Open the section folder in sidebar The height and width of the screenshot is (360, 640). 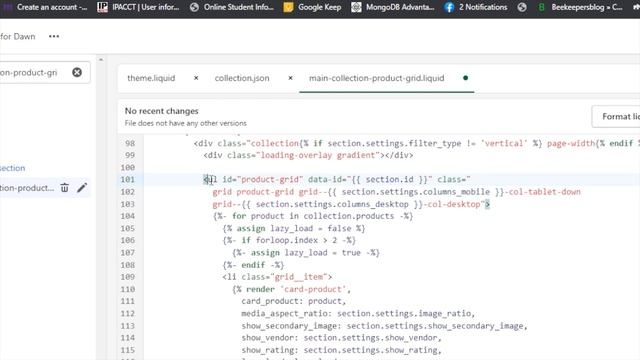point(13,168)
